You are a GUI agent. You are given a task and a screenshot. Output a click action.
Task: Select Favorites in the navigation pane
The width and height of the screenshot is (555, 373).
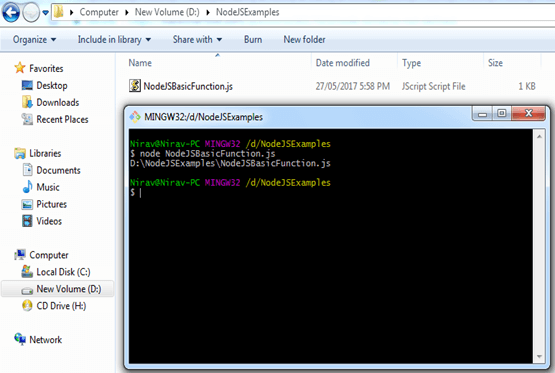tap(46, 68)
